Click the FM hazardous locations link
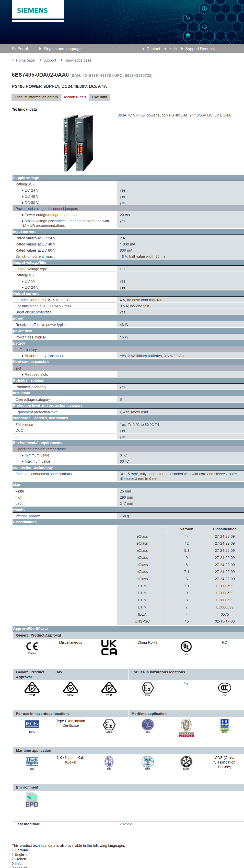Viewport: 244px width, 868px height. point(186,684)
